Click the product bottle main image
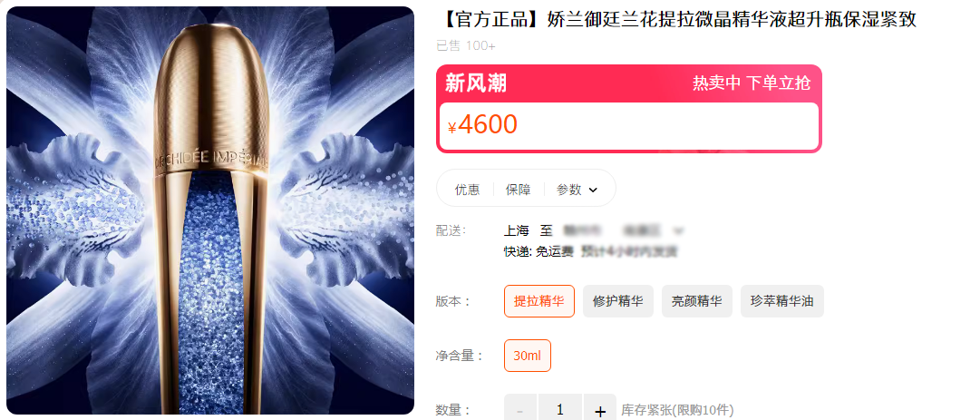 [210, 210]
